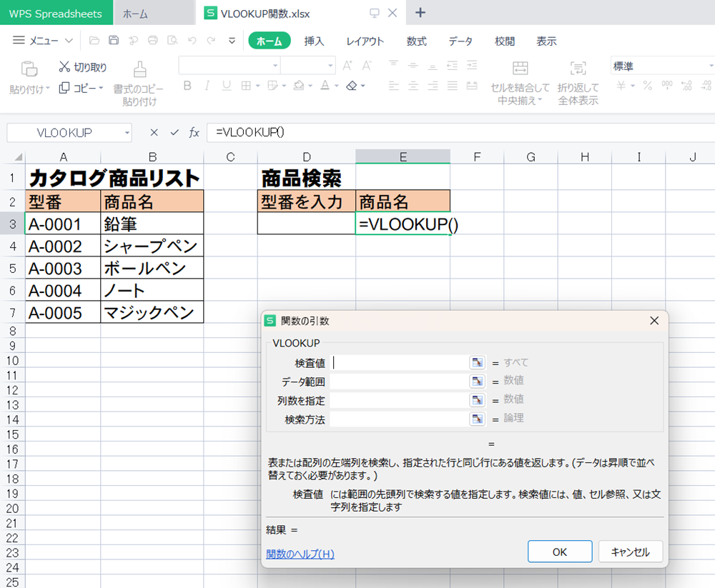Click the paste clipboard icon

[29, 69]
